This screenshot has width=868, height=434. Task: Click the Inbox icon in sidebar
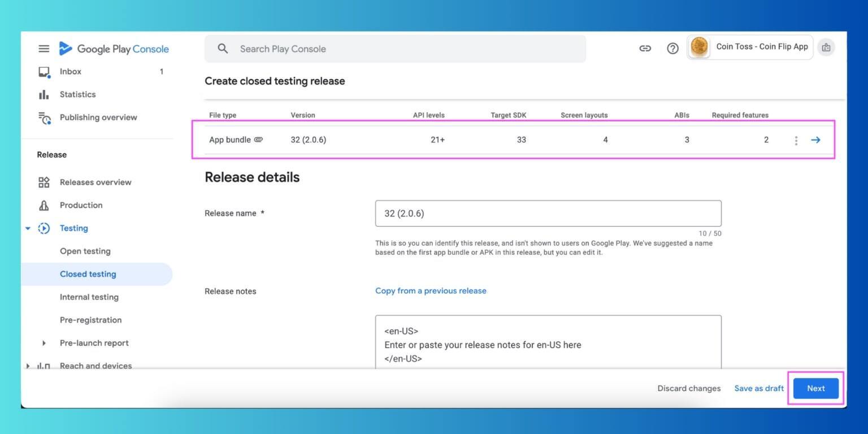click(44, 72)
